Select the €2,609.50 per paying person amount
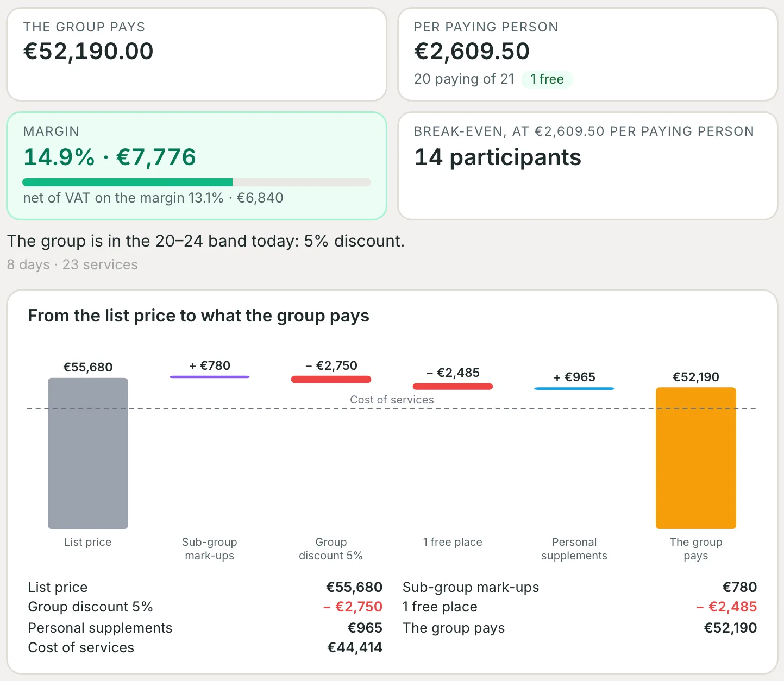The width and height of the screenshot is (784, 681). (472, 52)
